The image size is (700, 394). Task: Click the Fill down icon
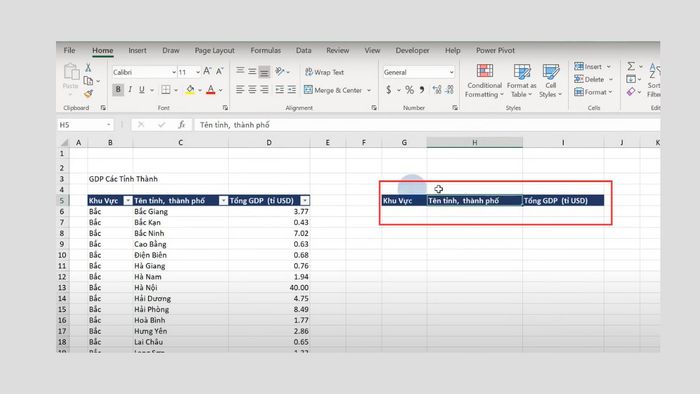click(x=631, y=79)
